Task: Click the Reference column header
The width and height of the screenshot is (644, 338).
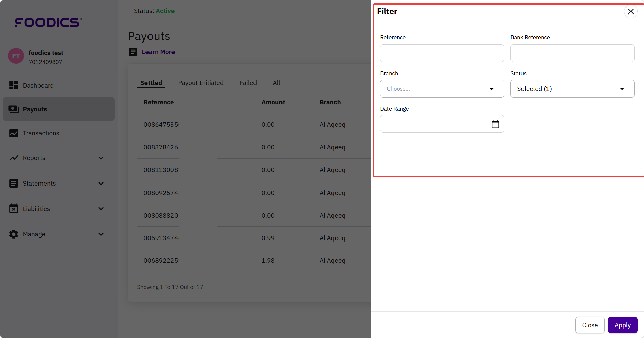Action: [159, 102]
